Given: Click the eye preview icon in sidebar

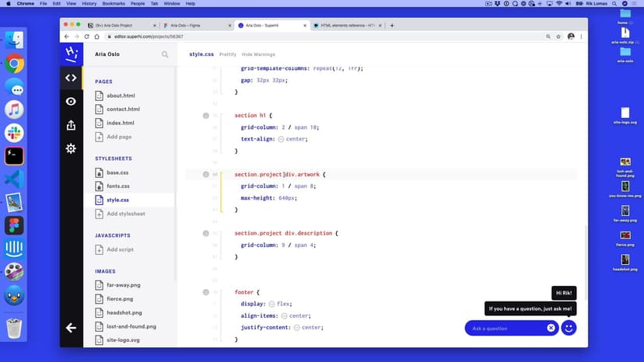Looking at the screenshot, I should point(71,101).
